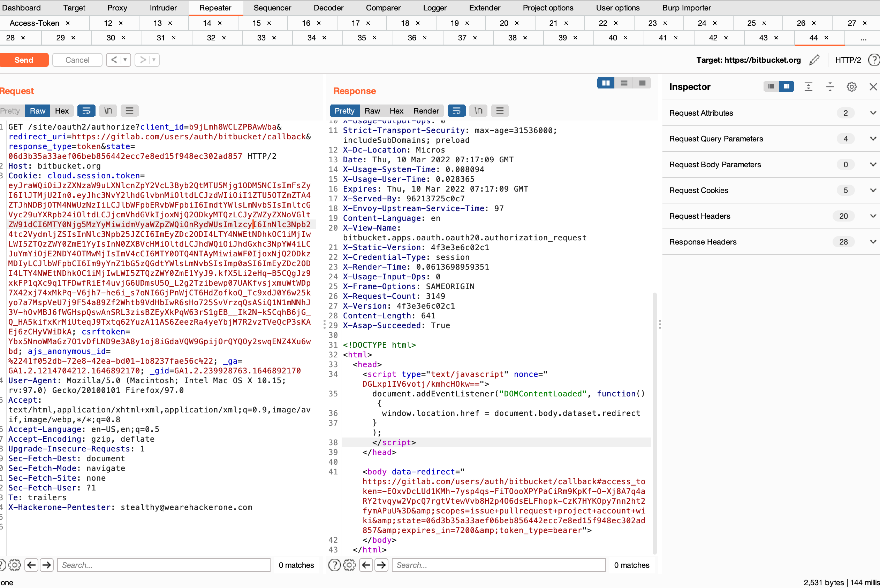This screenshot has height=588, width=880.
Task: Open Response editor hamburger menu icon
Action: [x=500, y=111]
